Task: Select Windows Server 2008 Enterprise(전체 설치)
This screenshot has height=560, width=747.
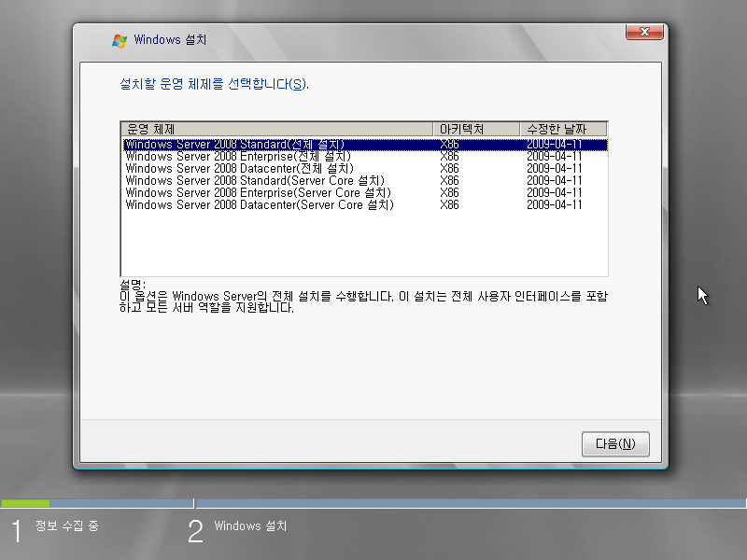Action: coord(365,157)
